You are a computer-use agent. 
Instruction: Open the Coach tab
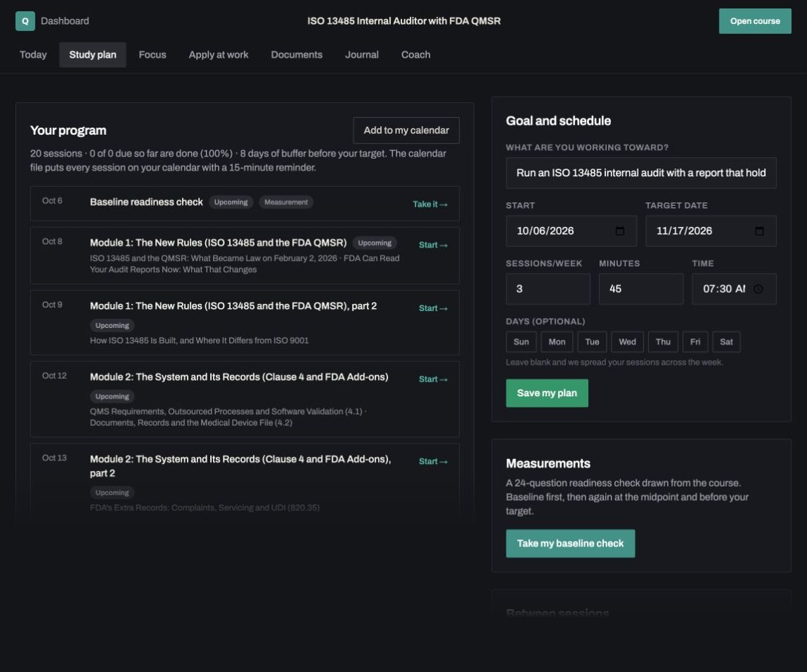point(416,54)
